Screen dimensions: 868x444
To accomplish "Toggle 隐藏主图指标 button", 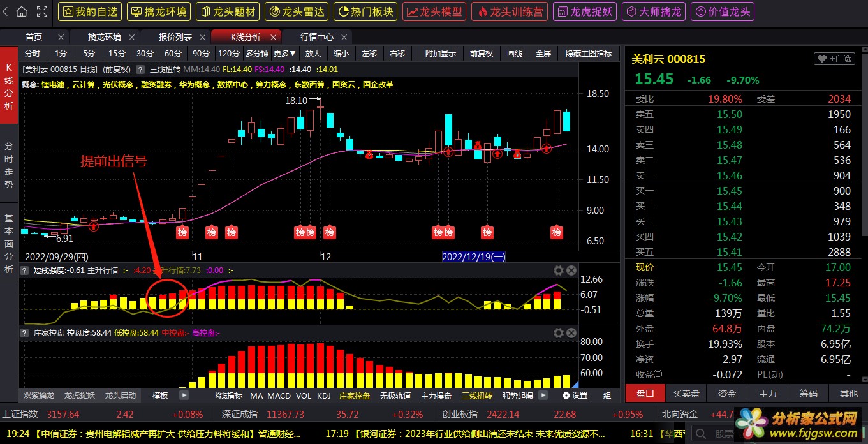I will [x=589, y=54].
